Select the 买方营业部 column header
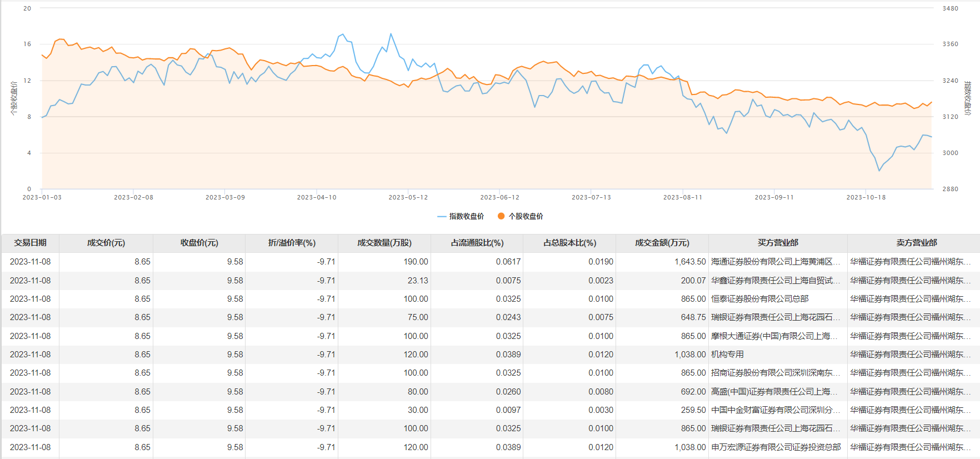This screenshot has width=980, height=459. click(x=778, y=243)
